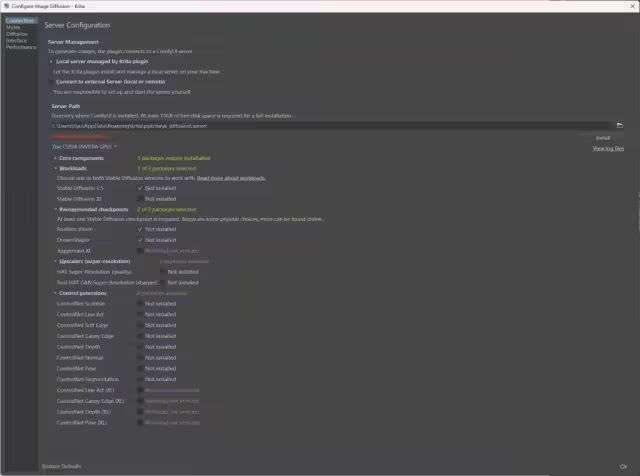Collapse the Recommended checkpoints section
The height and width of the screenshot is (476, 640).
point(55,209)
